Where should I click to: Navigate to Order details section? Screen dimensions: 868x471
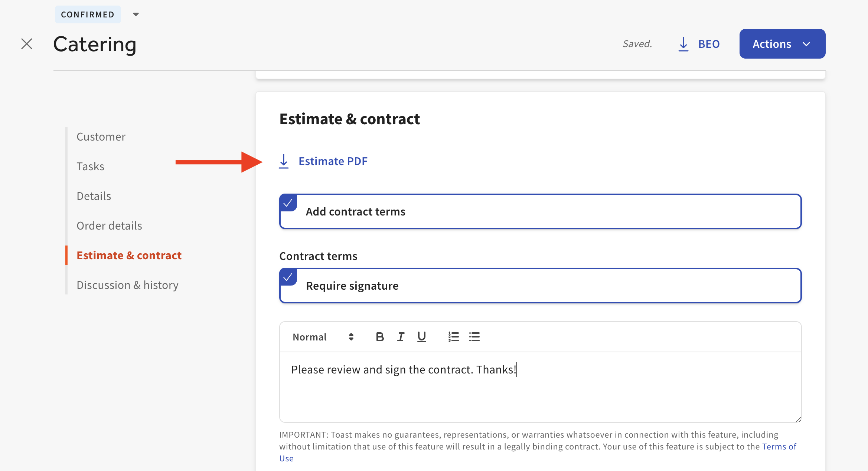point(109,226)
